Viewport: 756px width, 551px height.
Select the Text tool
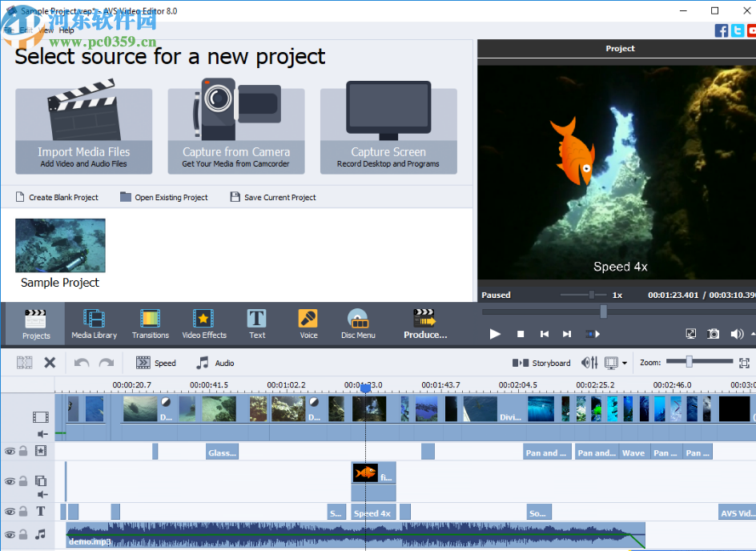click(x=256, y=324)
